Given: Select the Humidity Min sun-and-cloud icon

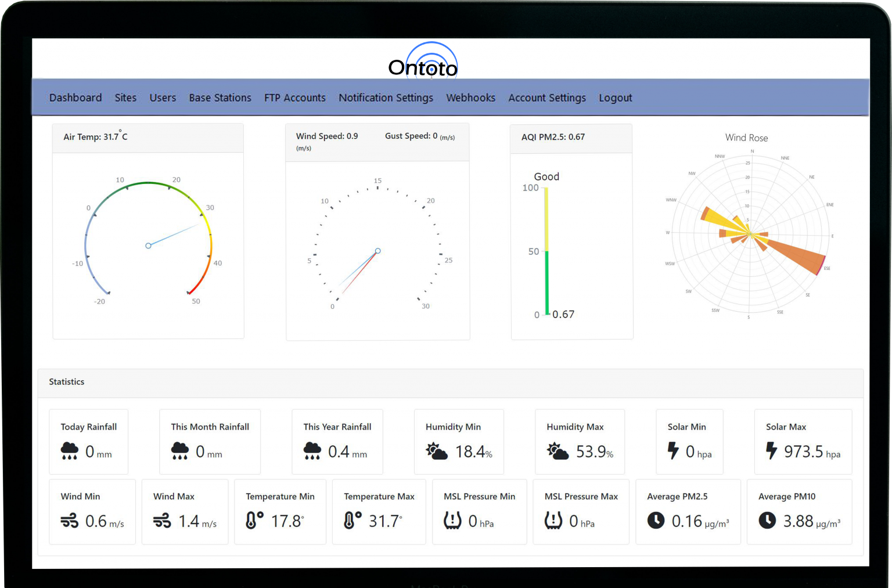Looking at the screenshot, I should pyautogui.click(x=436, y=450).
